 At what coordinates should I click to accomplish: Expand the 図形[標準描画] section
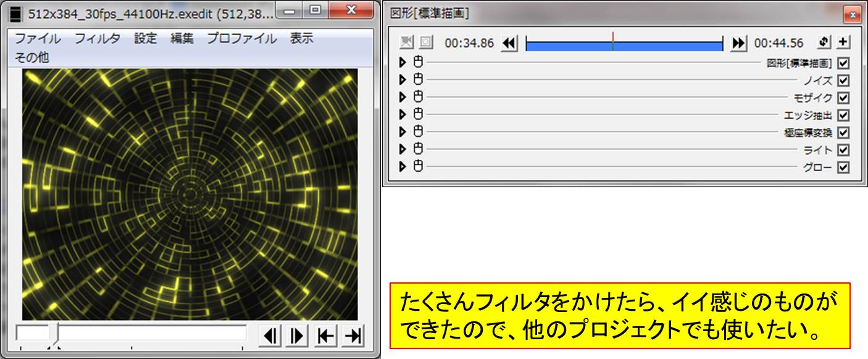click(x=403, y=62)
